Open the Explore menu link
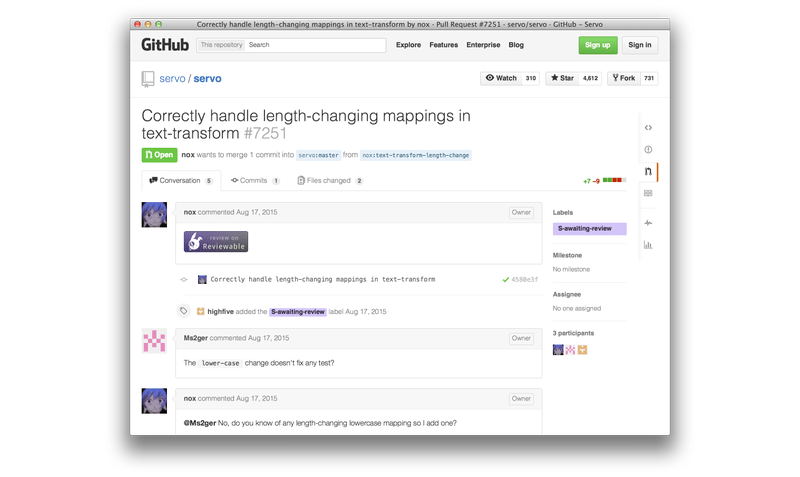The image size is (800, 477). (409, 45)
